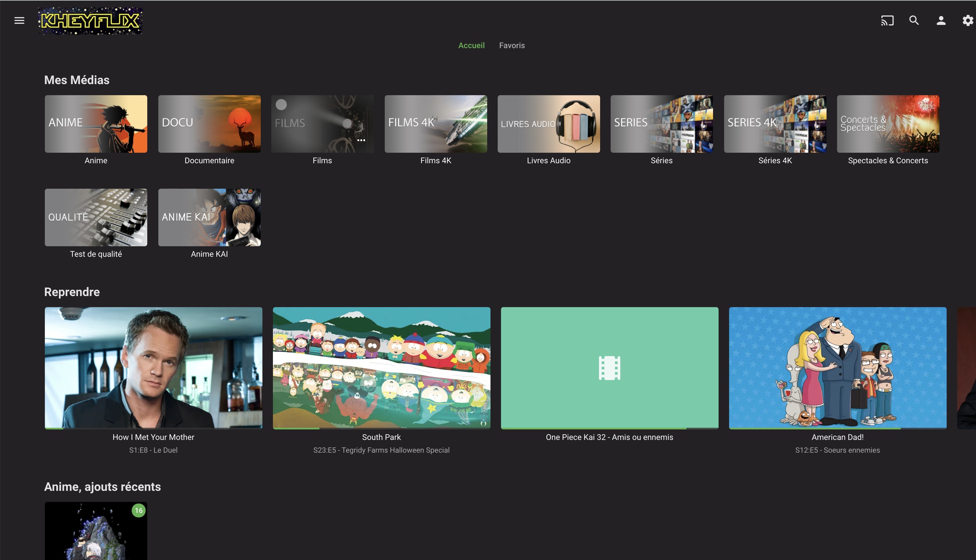The width and height of the screenshot is (976, 560).
Task: Open the DOCU library banner
Action: 209,124
